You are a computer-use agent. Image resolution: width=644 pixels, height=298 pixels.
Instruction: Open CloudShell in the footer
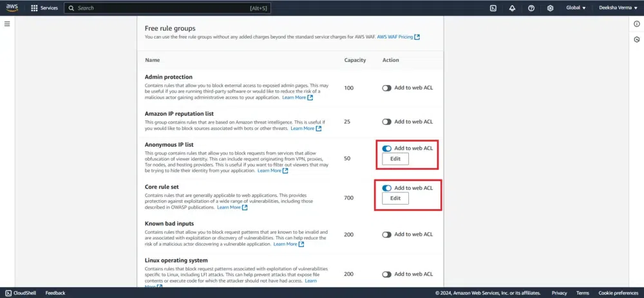coord(21,293)
